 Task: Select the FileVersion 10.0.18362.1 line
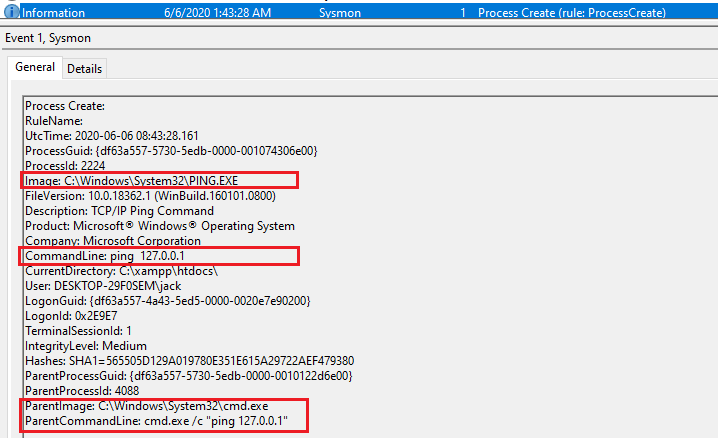point(151,196)
